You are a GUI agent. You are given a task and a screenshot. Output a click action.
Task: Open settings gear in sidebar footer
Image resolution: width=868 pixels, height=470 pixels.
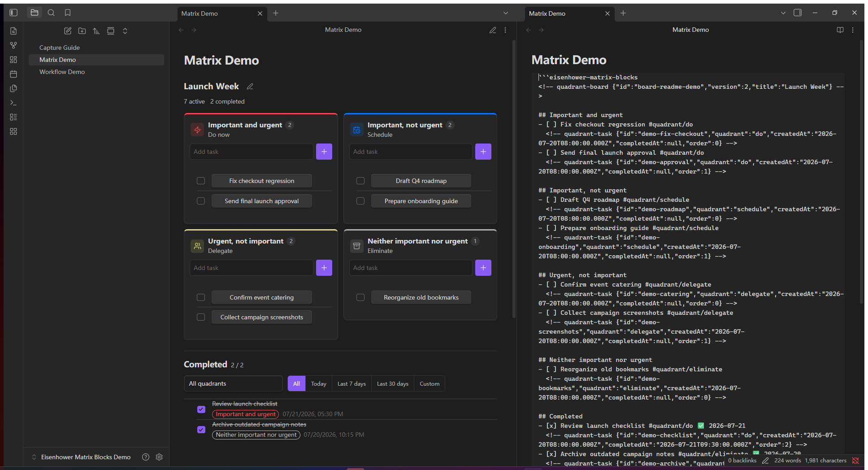tap(159, 457)
